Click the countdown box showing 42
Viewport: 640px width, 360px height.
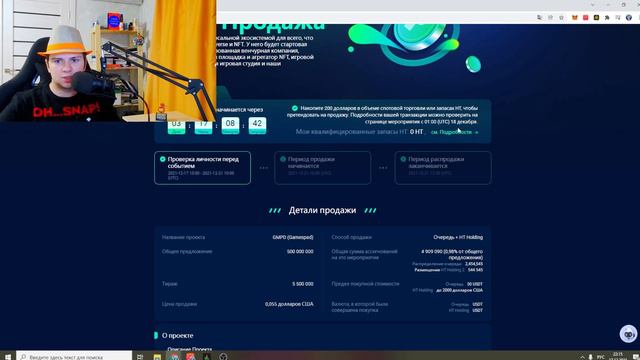coord(257,125)
